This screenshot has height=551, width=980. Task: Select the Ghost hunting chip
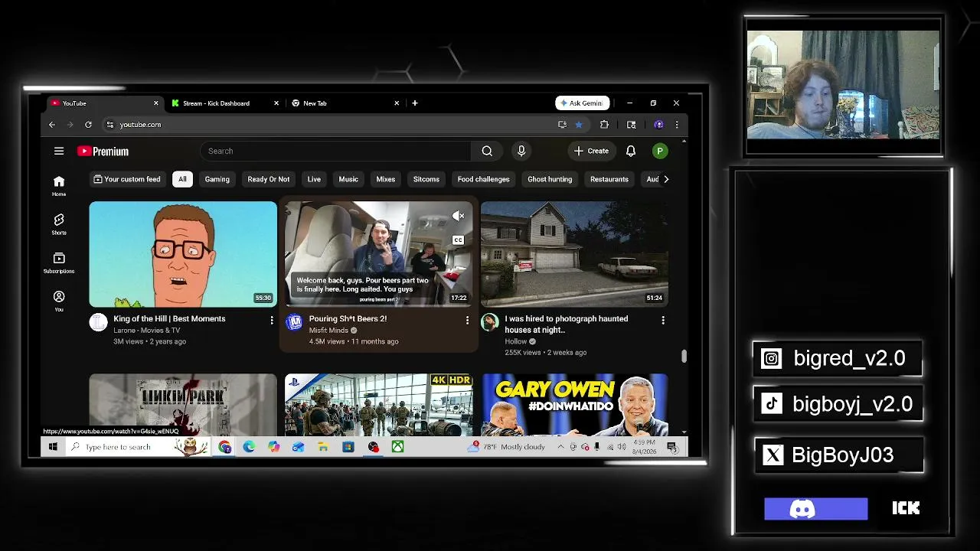click(x=550, y=179)
